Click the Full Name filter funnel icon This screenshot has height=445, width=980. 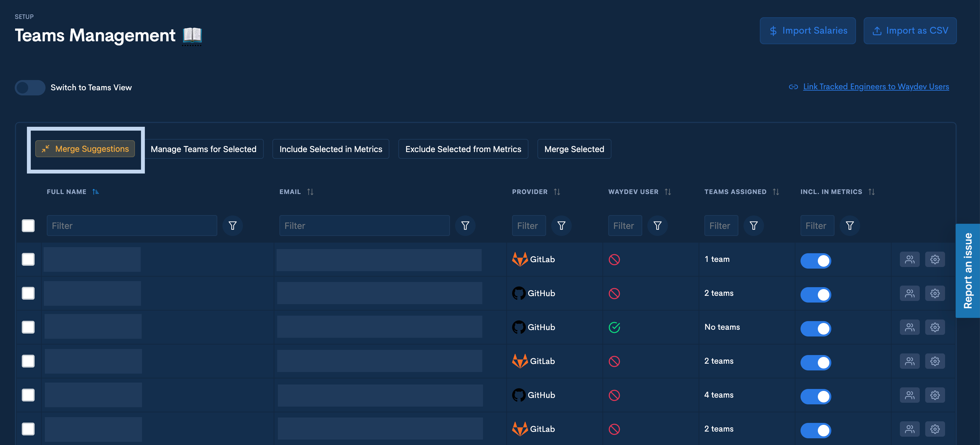(232, 226)
